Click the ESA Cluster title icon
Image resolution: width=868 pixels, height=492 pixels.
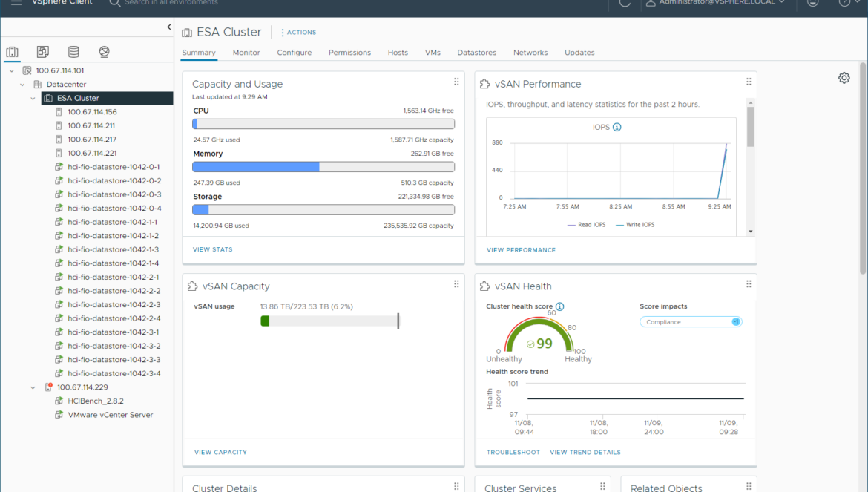187,33
